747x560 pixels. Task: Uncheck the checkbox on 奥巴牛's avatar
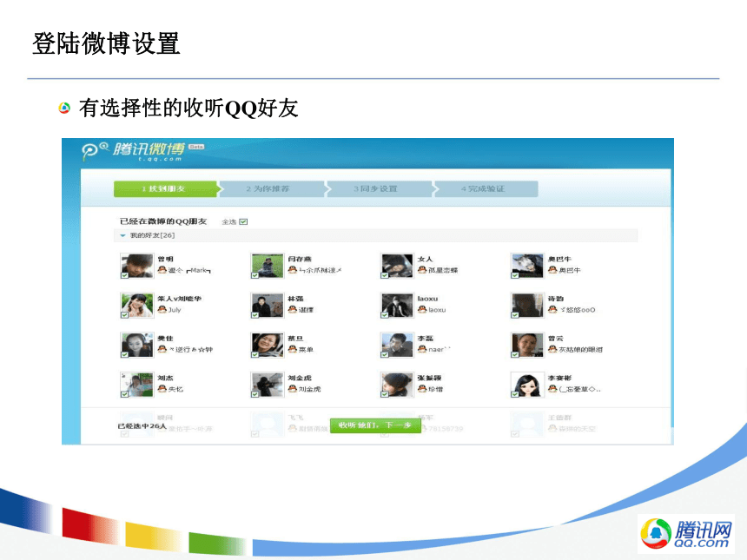pyautogui.click(x=514, y=275)
